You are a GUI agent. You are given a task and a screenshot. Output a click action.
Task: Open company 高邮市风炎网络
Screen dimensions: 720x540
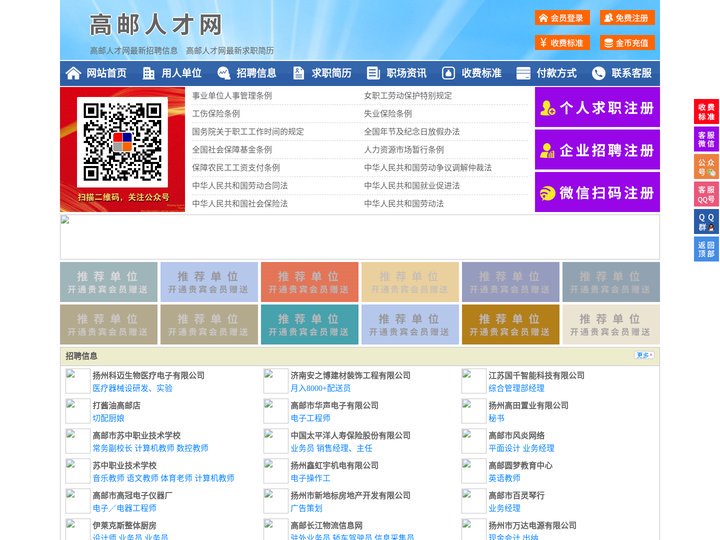coord(517,435)
